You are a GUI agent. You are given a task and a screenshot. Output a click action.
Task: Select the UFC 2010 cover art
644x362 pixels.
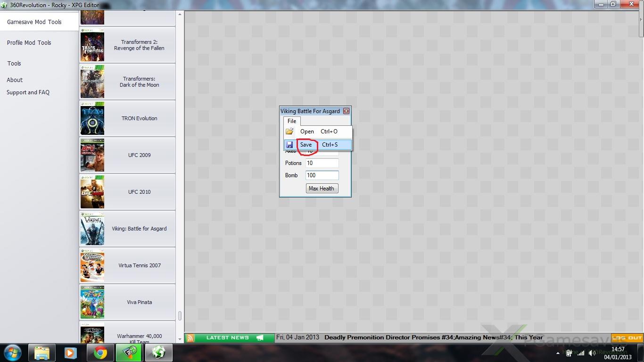(92, 192)
